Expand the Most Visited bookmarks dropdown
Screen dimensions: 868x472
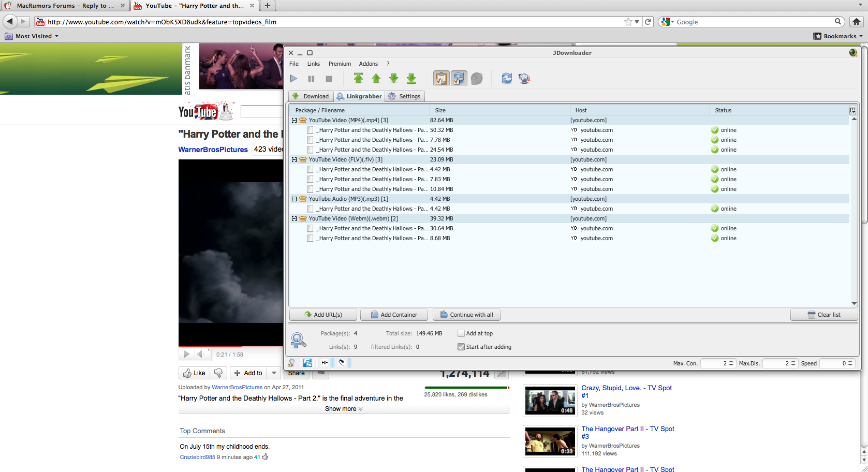coord(32,36)
